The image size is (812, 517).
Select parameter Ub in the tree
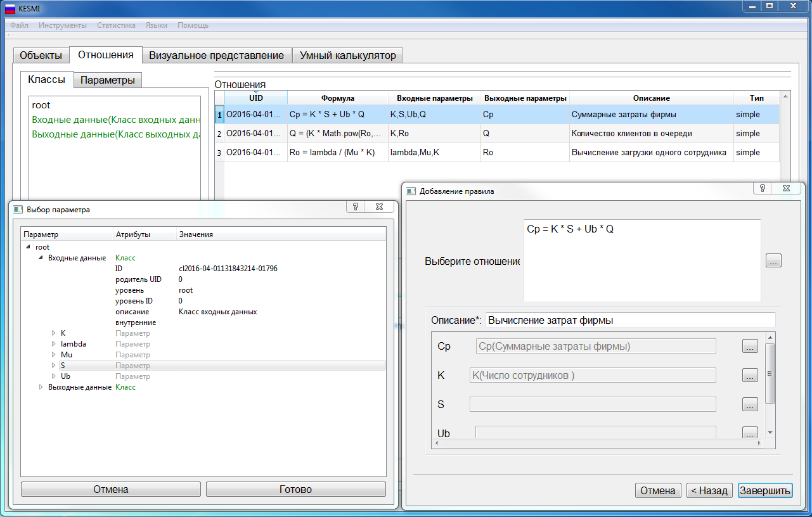(x=65, y=376)
